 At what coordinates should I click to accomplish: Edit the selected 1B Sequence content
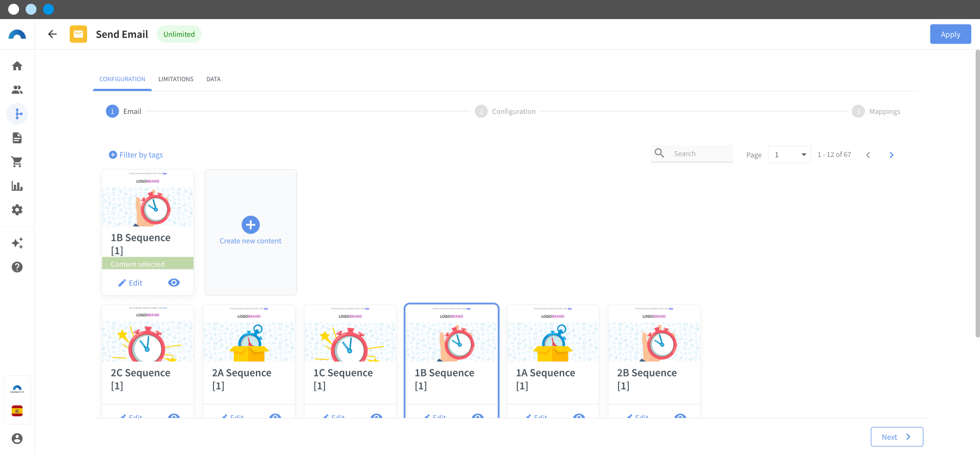130,283
